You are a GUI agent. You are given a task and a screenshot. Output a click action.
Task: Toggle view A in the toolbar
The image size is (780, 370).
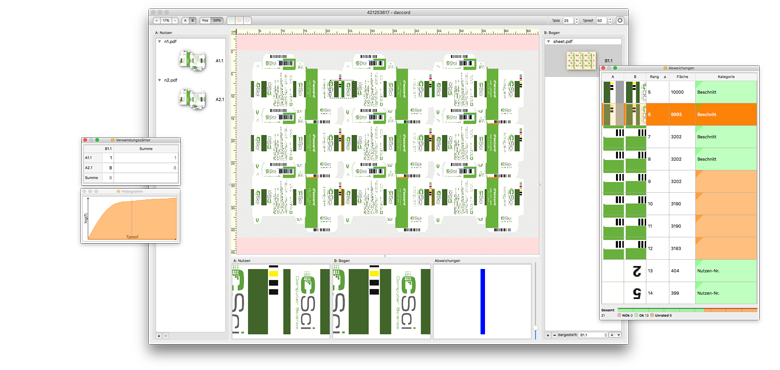185,20
